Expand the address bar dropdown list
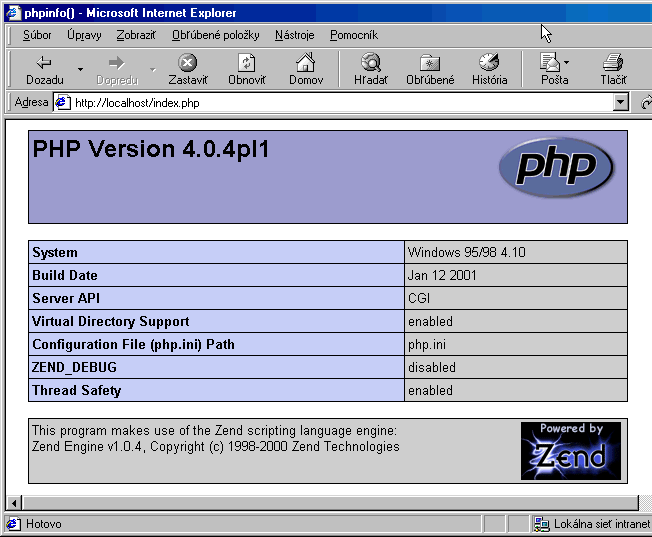652x537 pixels. click(x=620, y=102)
